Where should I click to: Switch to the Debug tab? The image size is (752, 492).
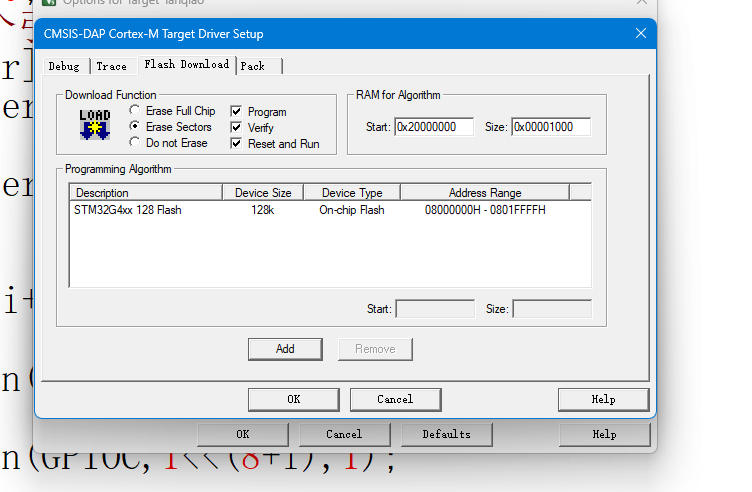click(64, 66)
